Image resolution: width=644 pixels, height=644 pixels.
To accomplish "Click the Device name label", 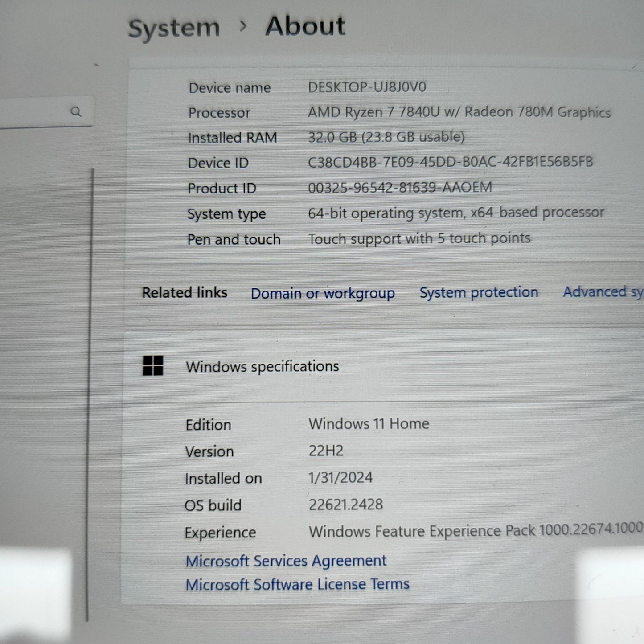I will coord(230,88).
